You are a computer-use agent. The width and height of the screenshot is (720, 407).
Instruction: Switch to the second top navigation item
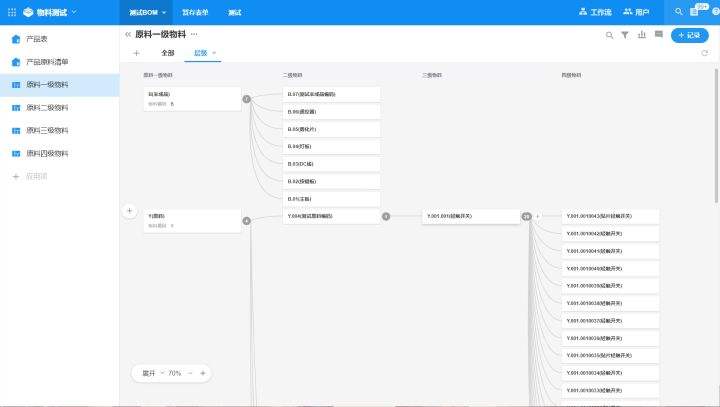coord(195,12)
